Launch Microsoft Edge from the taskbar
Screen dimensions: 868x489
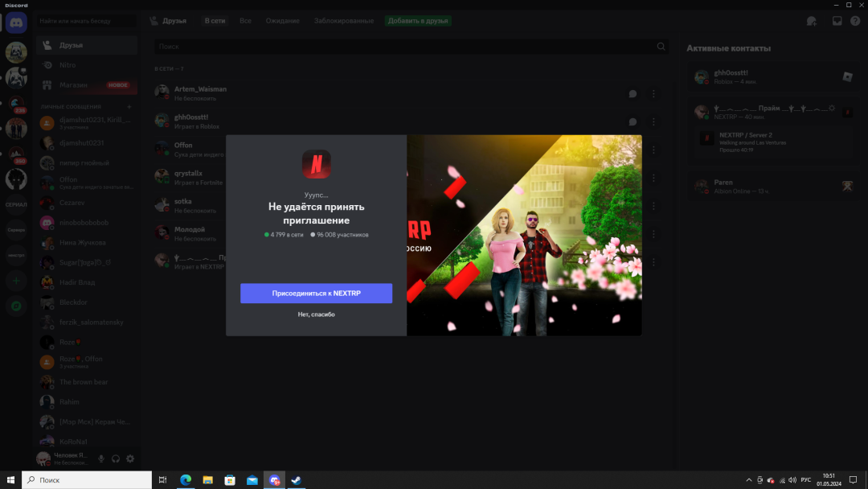click(186, 480)
